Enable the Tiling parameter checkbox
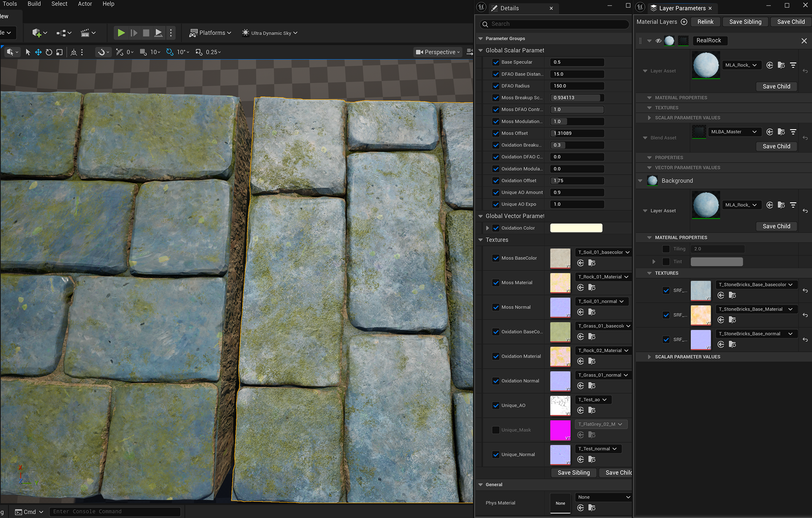 tap(666, 249)
